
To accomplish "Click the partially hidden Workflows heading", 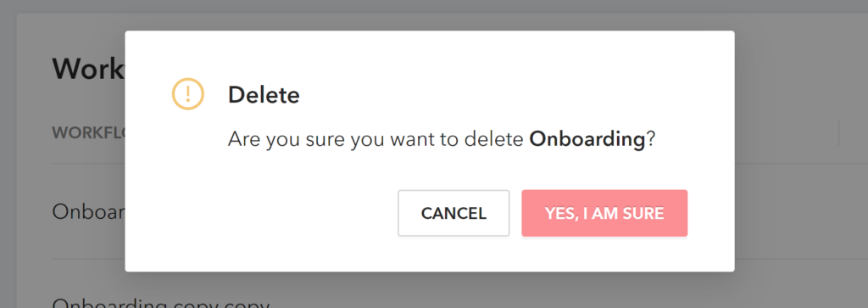I will 88,69.
